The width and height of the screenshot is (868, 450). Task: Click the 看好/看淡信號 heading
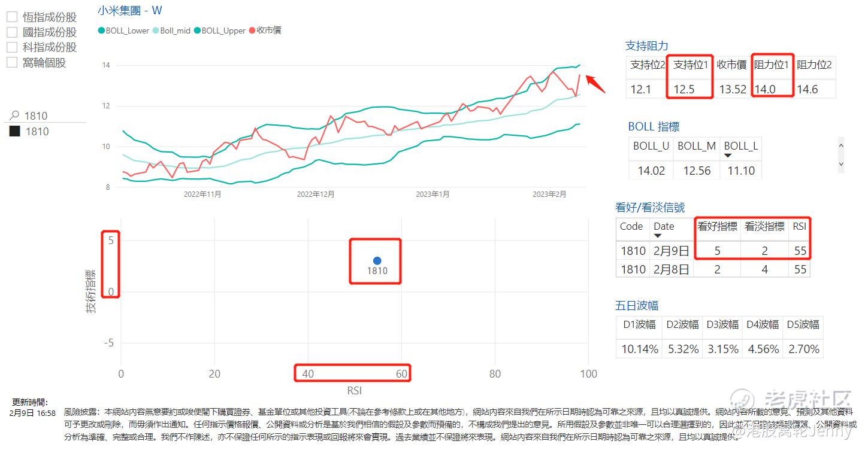tap(649, 206)
